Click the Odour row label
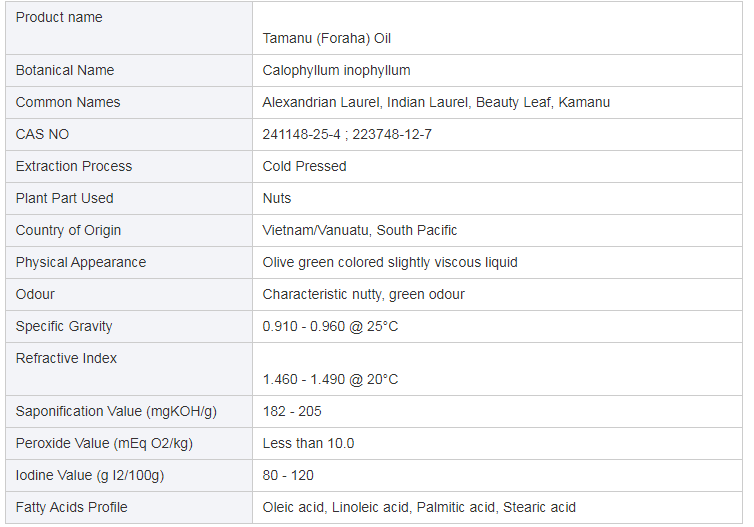Screen dimensions: 754x527 (35, 294)
